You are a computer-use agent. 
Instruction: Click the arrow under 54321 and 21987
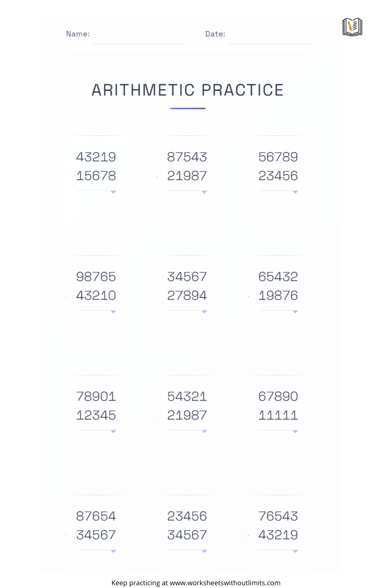(204, 432)
